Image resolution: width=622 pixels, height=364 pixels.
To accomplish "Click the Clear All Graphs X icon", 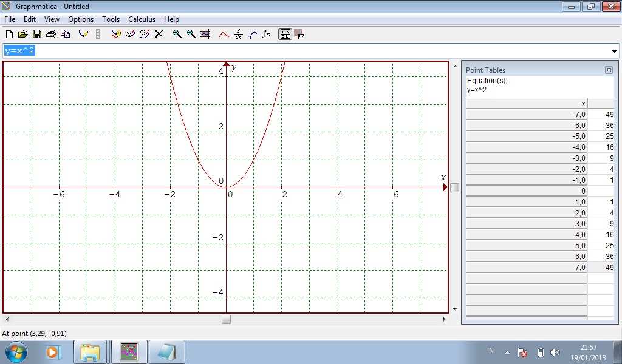I will tap(159, 34).
